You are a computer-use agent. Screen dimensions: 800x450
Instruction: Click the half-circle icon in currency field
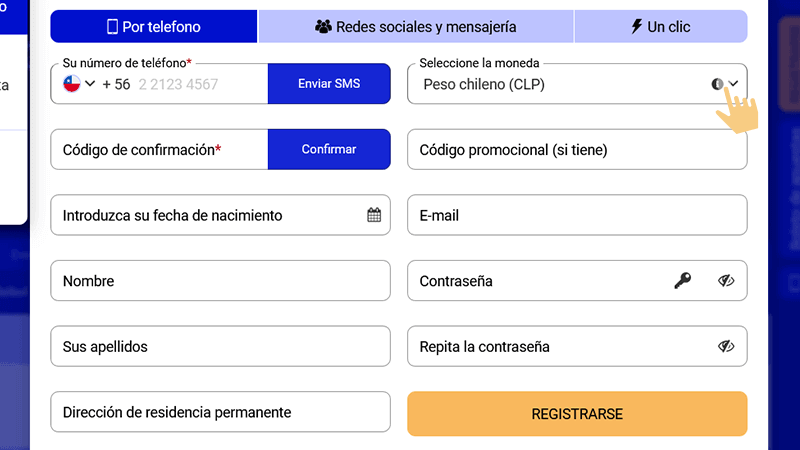pos(717,84)
